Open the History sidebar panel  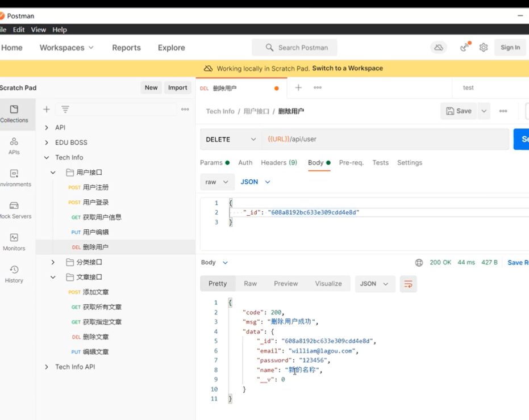tap(14, 274)
